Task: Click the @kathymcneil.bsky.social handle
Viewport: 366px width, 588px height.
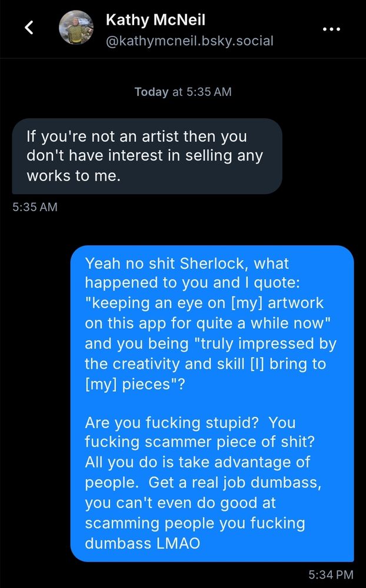Action: coord(189,41)
